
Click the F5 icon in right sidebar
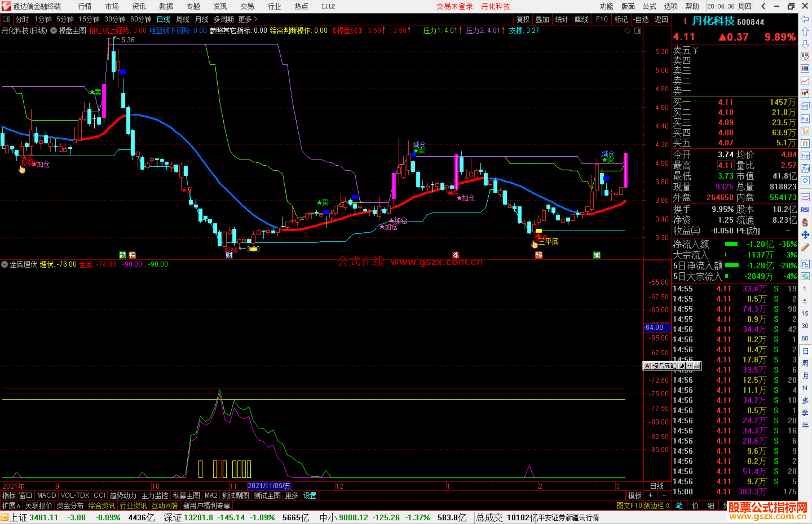pos(805,264)
